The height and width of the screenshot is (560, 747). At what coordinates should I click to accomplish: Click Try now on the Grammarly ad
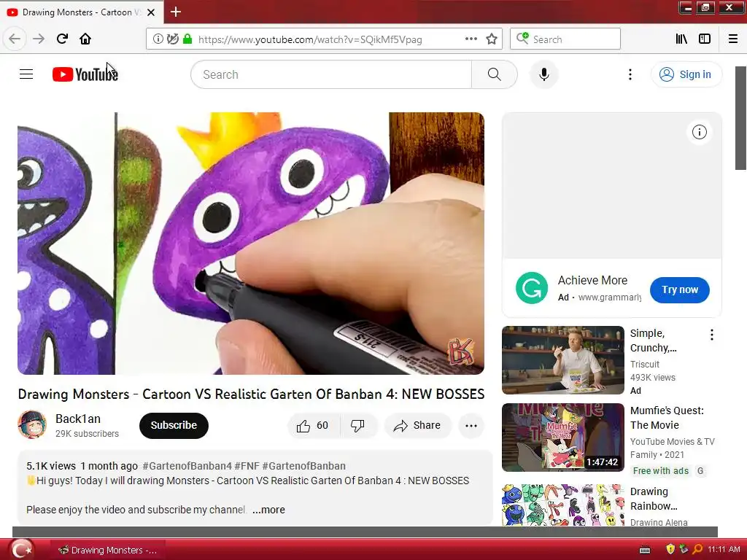tap(680, 289)
